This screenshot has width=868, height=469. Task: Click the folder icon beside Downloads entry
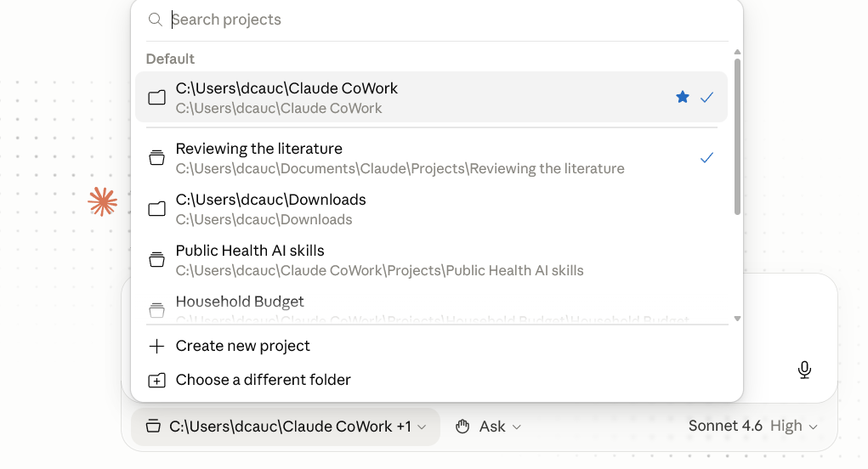click(156, 209)
